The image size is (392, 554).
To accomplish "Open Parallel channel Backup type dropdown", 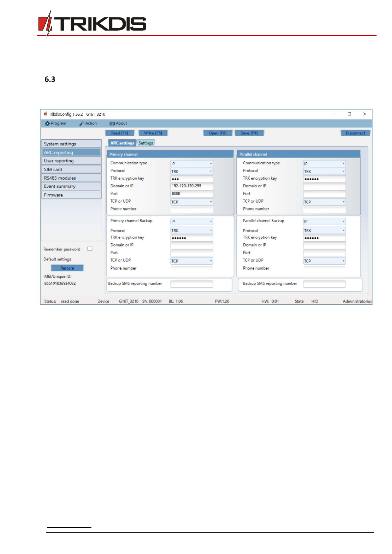I will click(x=324, y=221).
